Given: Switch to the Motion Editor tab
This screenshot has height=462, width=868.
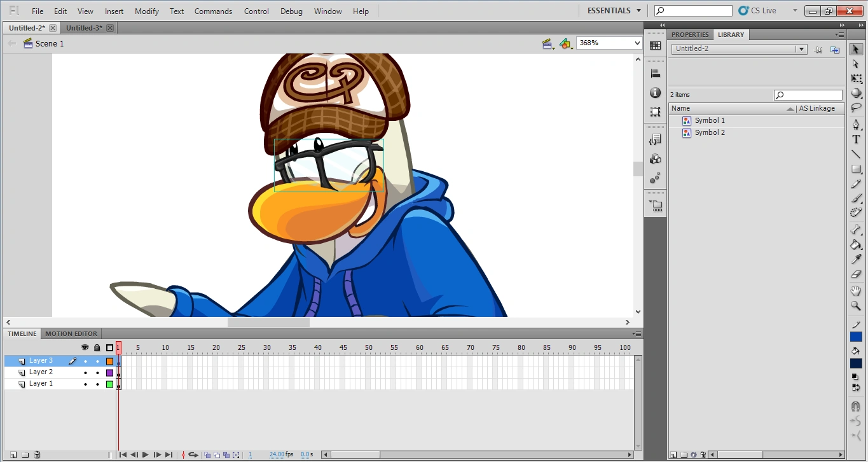Looking at the screenshot, I should coord(71,333).
